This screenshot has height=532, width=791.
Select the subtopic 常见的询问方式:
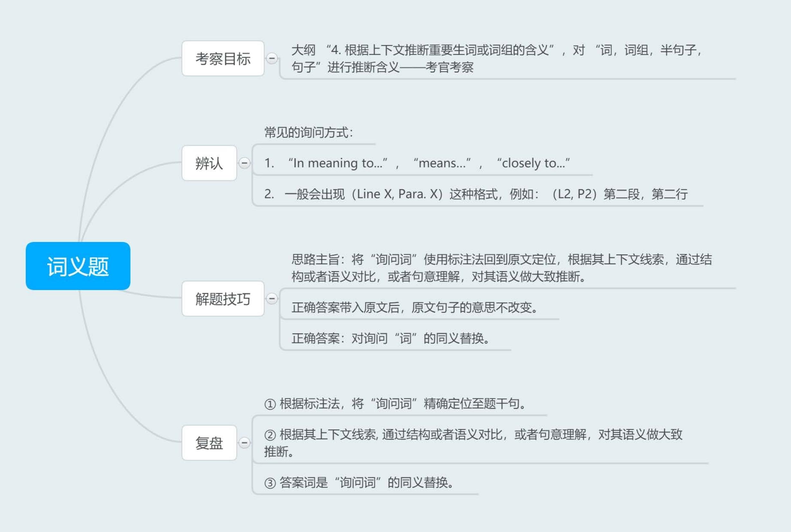[309, 132]
